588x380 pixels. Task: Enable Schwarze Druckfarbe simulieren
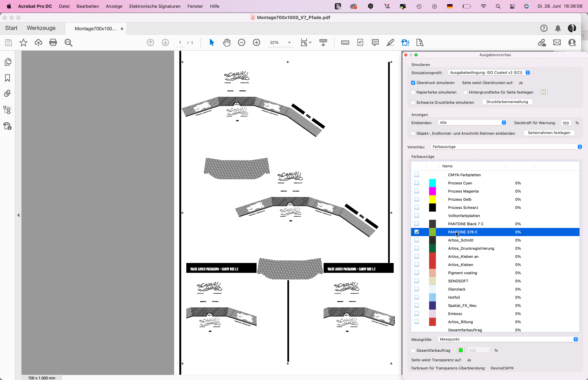point(413,102)
